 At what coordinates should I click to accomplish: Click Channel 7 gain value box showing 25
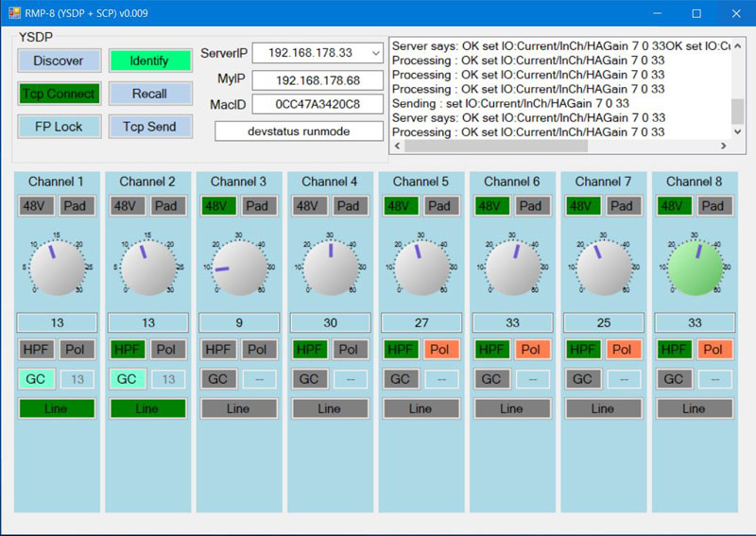point(604,322)
